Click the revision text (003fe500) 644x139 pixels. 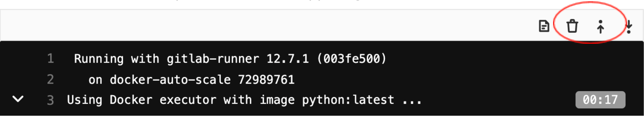pos(351,59)
